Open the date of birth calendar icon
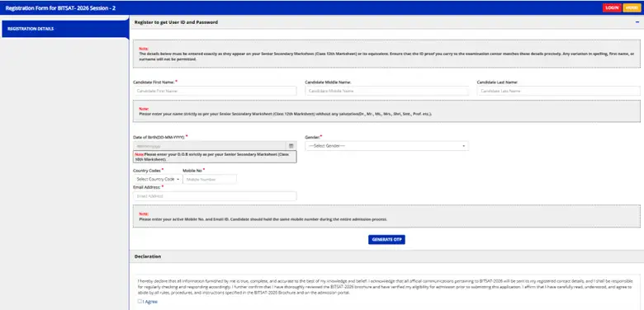Image resolution: width=644 pixels, height=310 pixels. coord(291,146)
